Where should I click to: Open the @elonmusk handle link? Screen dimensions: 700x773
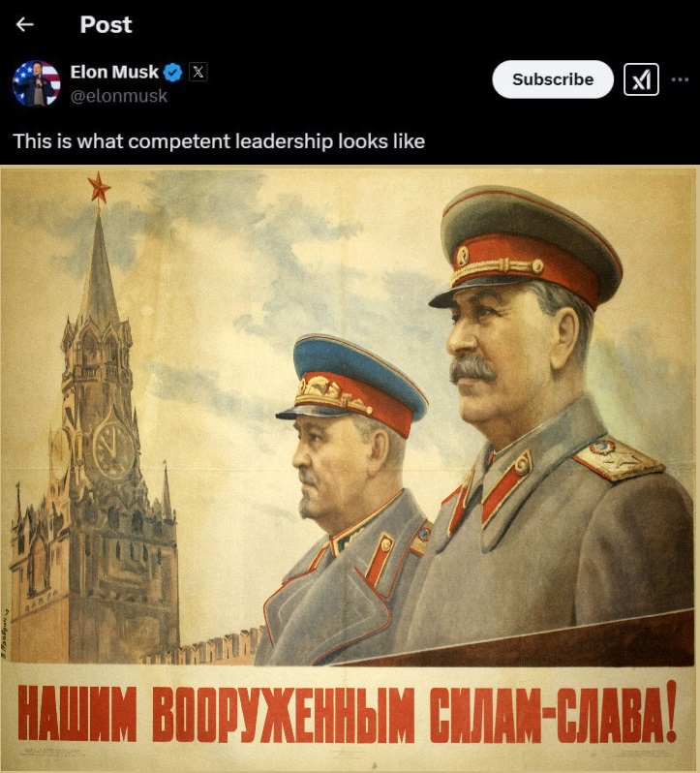point(119,96)
